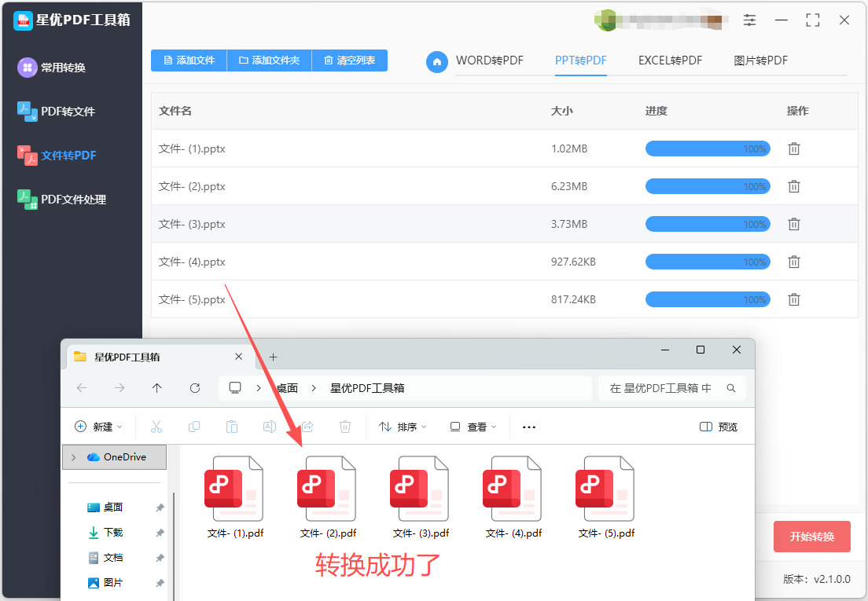Delete 文件- (5).pptx with its trash icon
The image size is (868, 601).
point(794,299)
